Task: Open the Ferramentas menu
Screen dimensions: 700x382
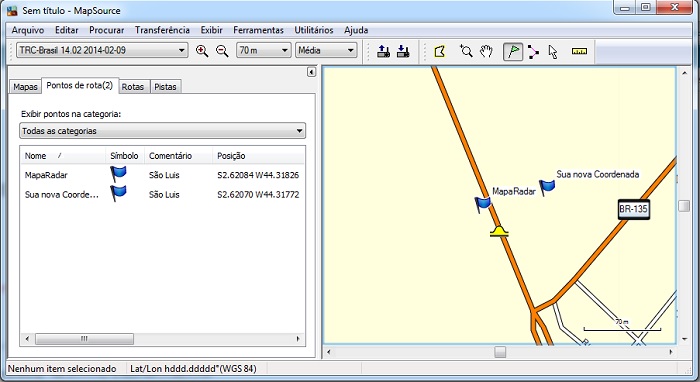Action: 258,30
